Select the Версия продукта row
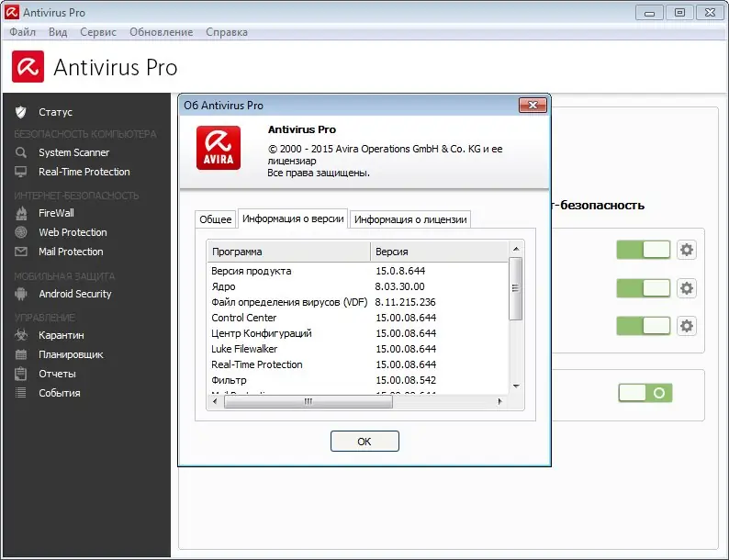The image size is (729, 560). click(357, 271)
